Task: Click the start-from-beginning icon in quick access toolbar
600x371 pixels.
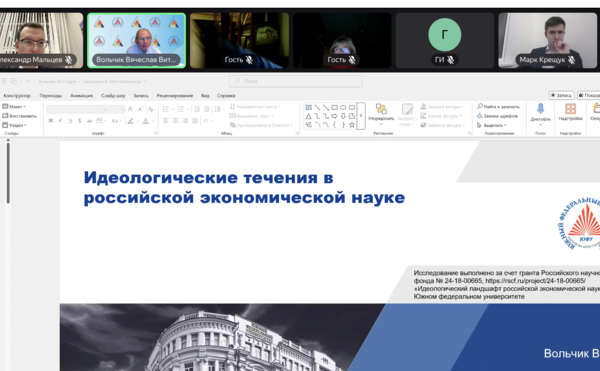Action: (4, 81)
